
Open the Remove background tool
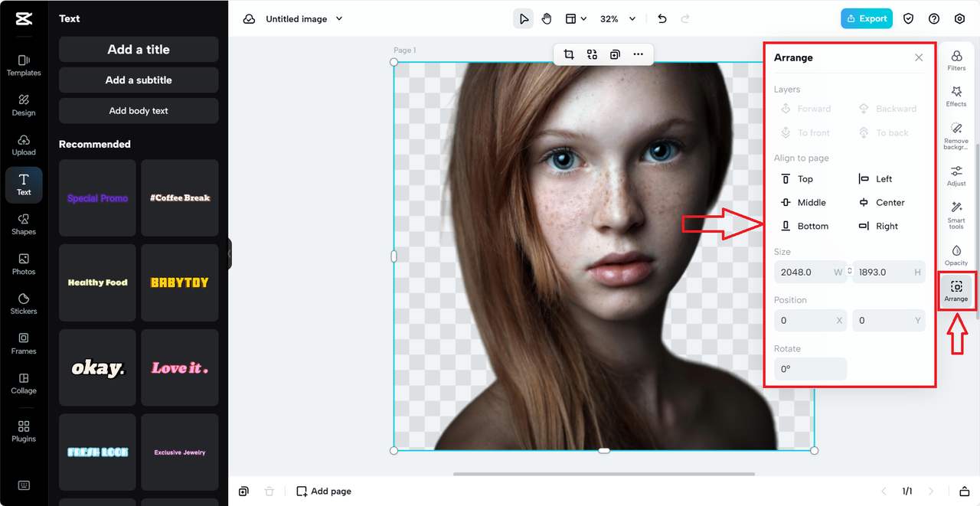pyautogui.click(x=956, y=136)
